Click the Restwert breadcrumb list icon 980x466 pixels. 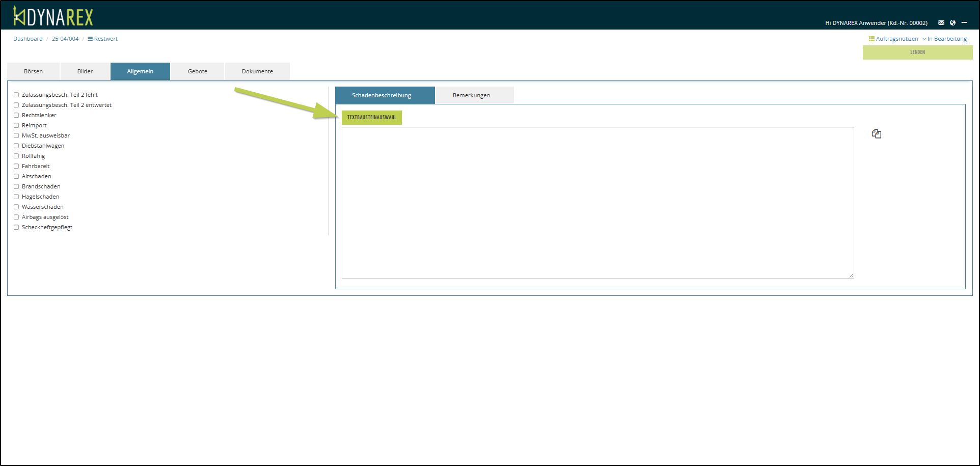(90, 39)
